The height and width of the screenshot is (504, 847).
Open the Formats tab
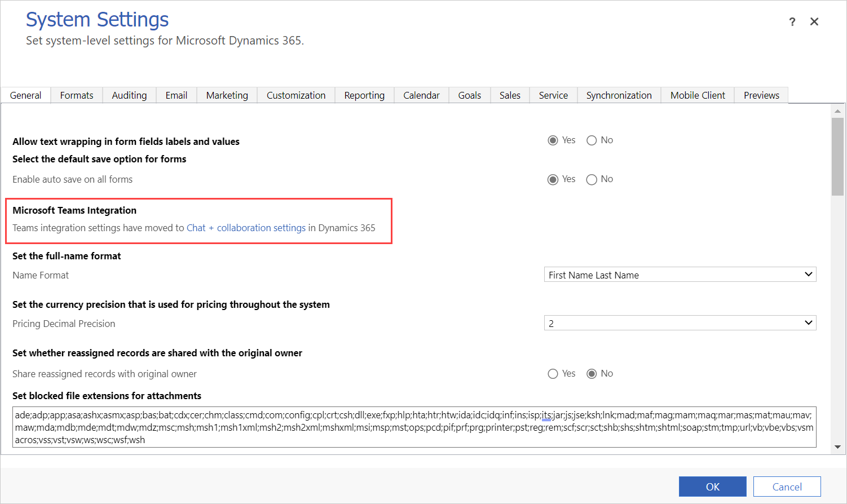point(77,95)
